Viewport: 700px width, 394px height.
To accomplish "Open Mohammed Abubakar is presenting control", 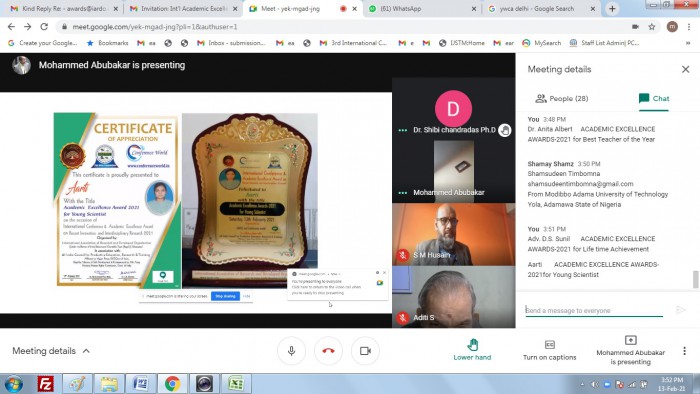I will pos(630,351).
